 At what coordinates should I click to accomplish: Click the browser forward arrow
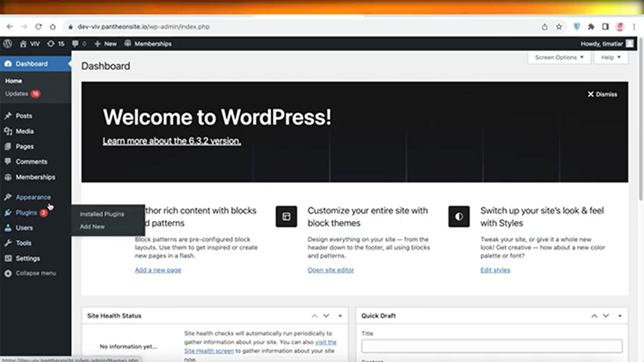coord(24,26)
